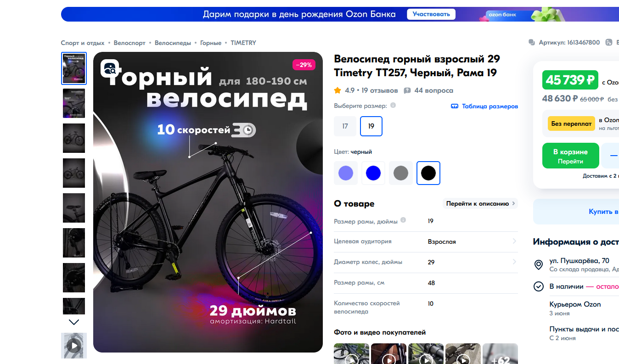Click the info icon beside Размер рамы, дюймы
Viewport: 619px width, 364px height.
(x=403, y=220)
